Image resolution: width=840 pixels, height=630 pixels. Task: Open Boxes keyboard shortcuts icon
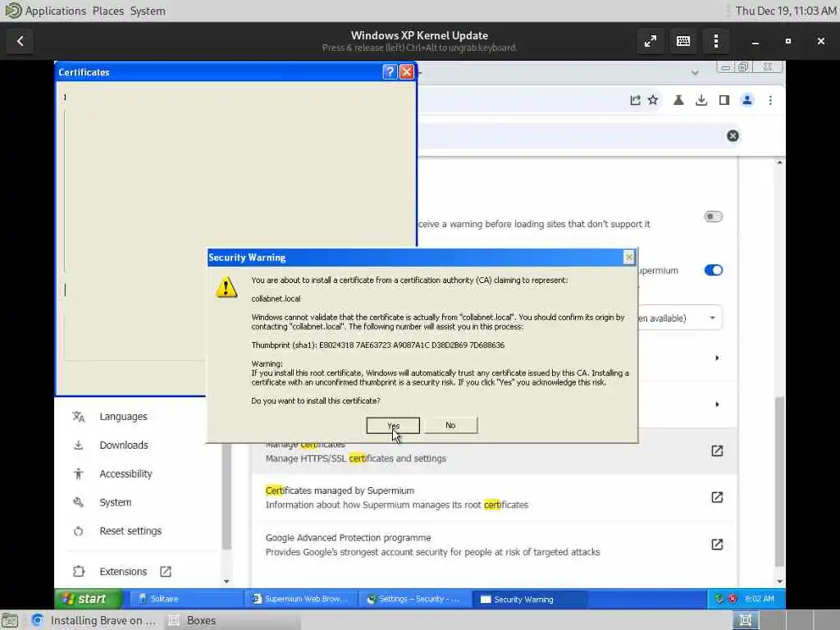point(683,41)
